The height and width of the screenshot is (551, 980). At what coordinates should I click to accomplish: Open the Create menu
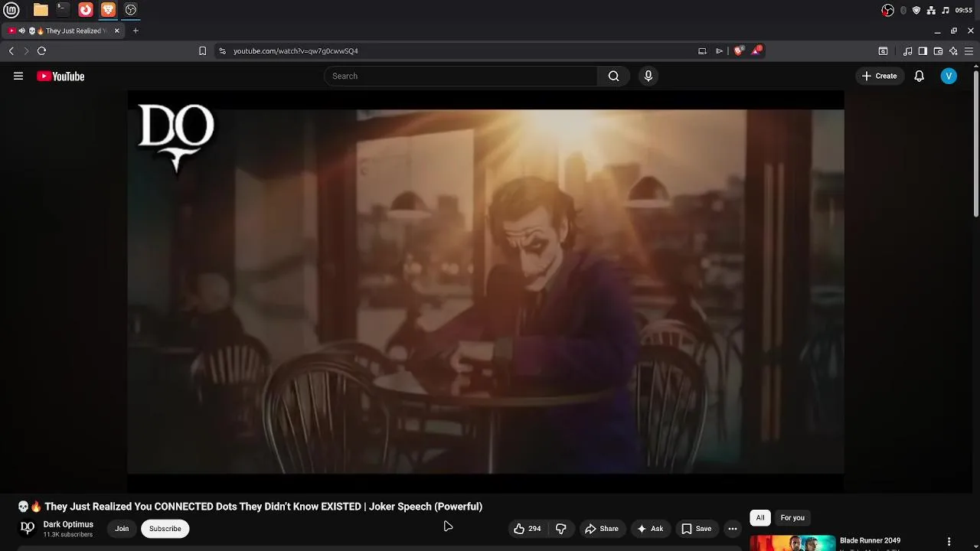click(879, 76)
